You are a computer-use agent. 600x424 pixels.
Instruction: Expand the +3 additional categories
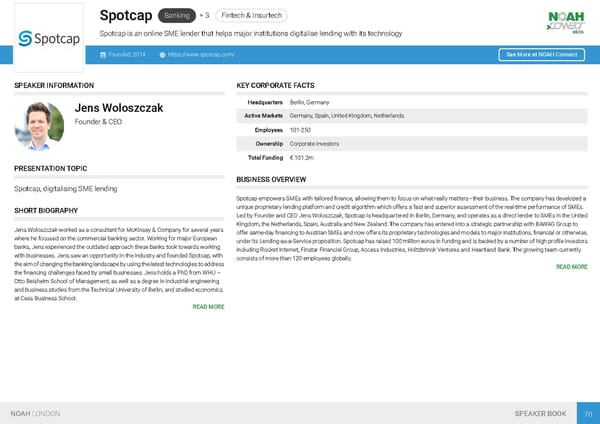(x=204, y=16)
